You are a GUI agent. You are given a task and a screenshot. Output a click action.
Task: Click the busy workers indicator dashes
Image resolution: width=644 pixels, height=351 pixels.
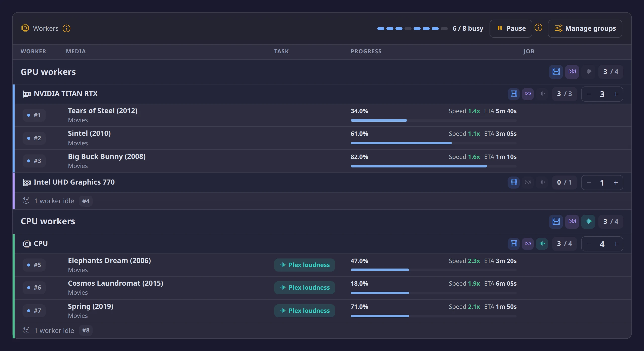pos(413,29)
